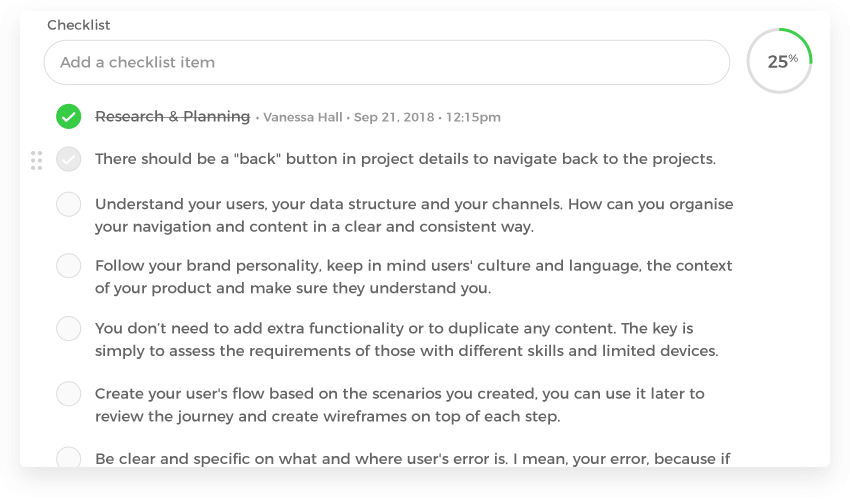The height and width of the screenshot is (500, 850).
Task: Check the "back" button checklist item
Action: (68, 159)
